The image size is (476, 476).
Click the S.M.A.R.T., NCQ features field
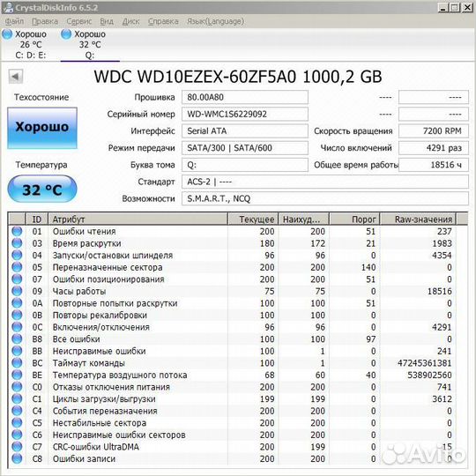(x=324, y=198)
